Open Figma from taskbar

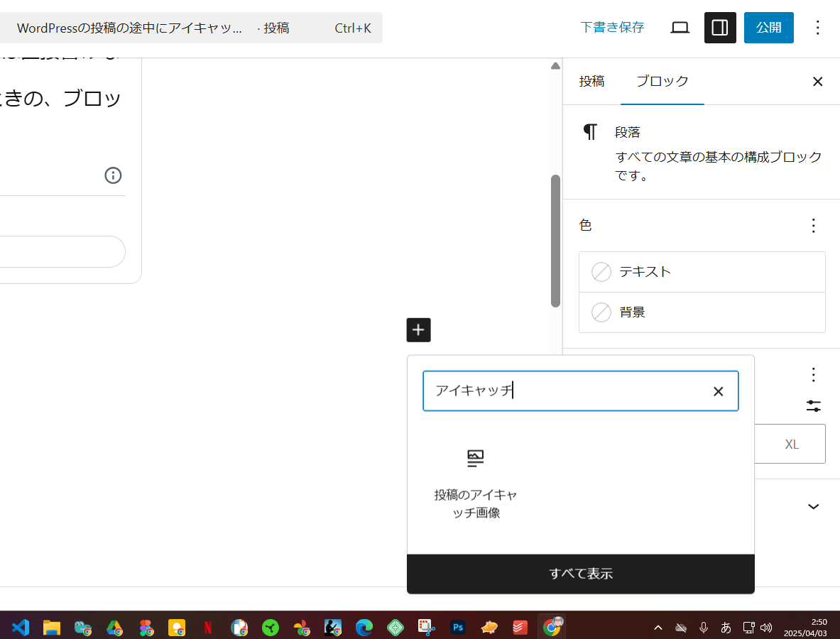(x=146, y=627)
